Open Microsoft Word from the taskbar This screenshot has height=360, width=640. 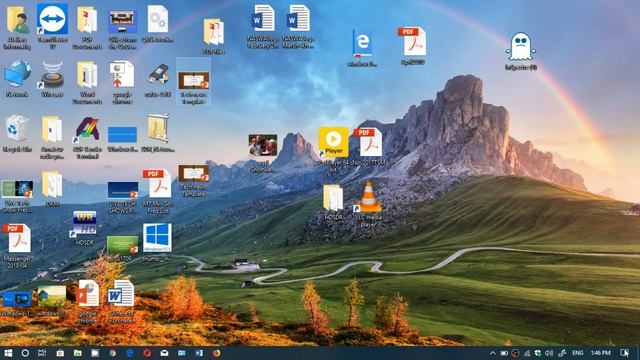[199, 353]
